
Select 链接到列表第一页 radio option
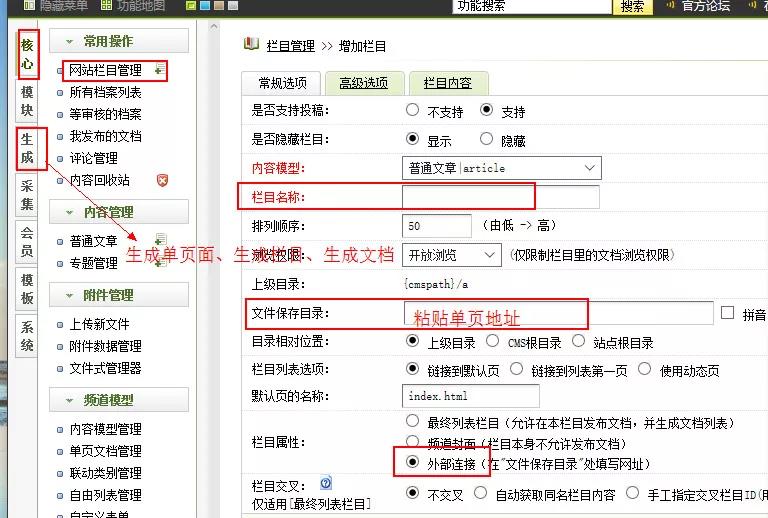(x=516, y=369)
